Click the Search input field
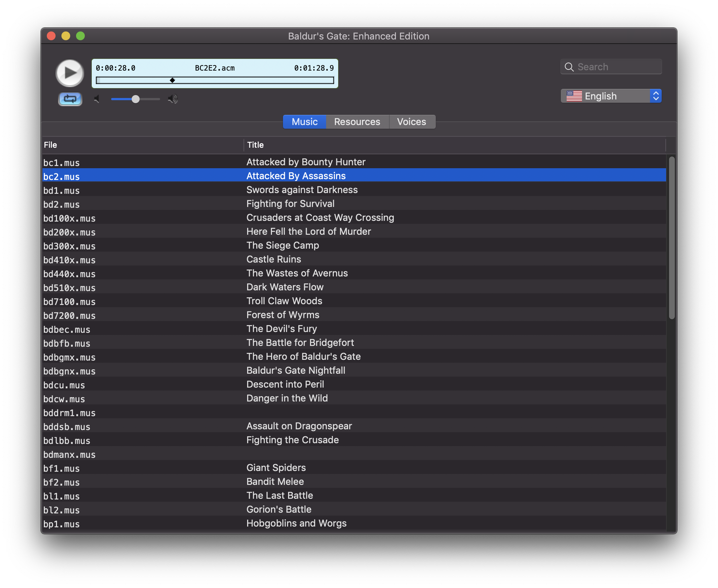Screen dimensions: 718x588 [x=611, y=67]
